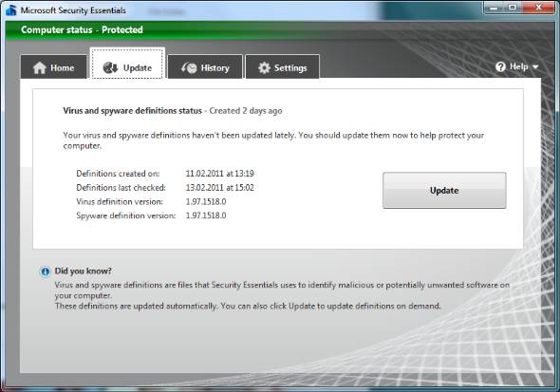This screenshot has height=392, width=560.
Task: Maximize the Security Essentials window
Action: [513, 8]
